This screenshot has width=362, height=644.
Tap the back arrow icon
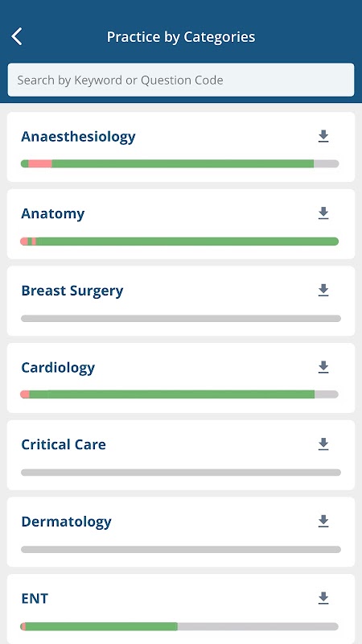(x=16, y=36)
